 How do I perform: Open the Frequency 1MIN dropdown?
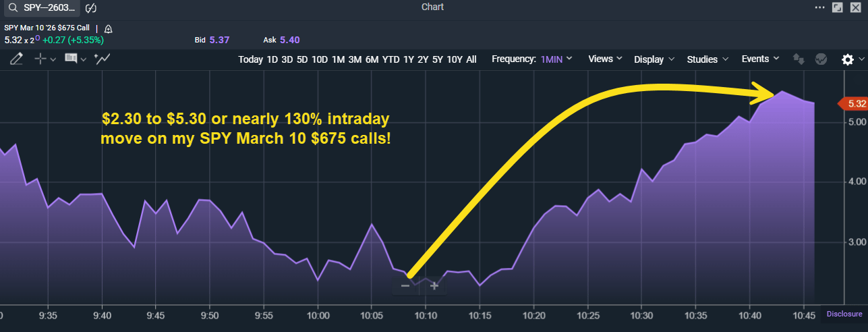pos(556,59)
